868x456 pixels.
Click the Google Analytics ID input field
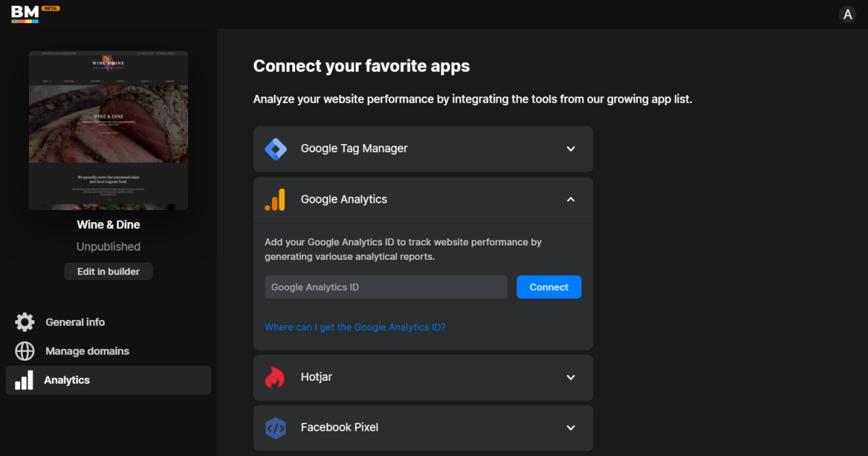pos(386,287)
